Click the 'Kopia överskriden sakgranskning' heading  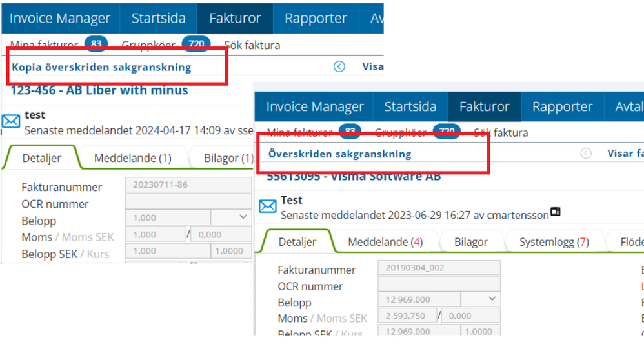click(101, 67)
